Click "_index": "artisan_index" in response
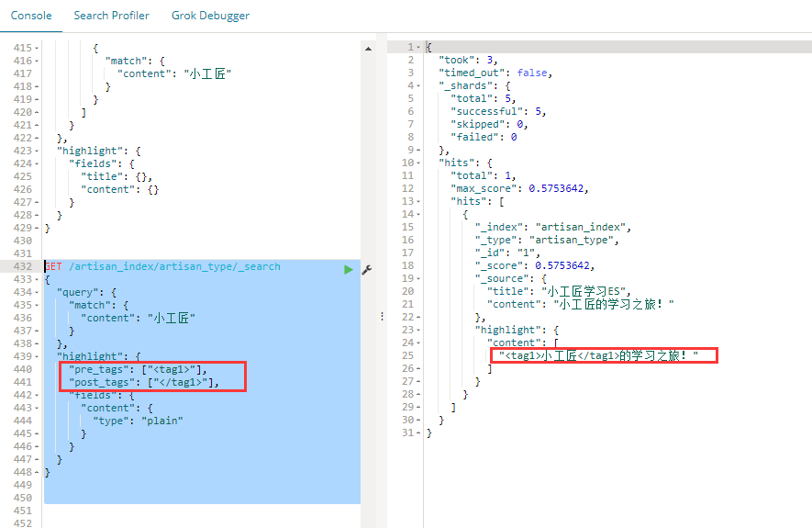The image size is (812, 528). click(553, 227)
